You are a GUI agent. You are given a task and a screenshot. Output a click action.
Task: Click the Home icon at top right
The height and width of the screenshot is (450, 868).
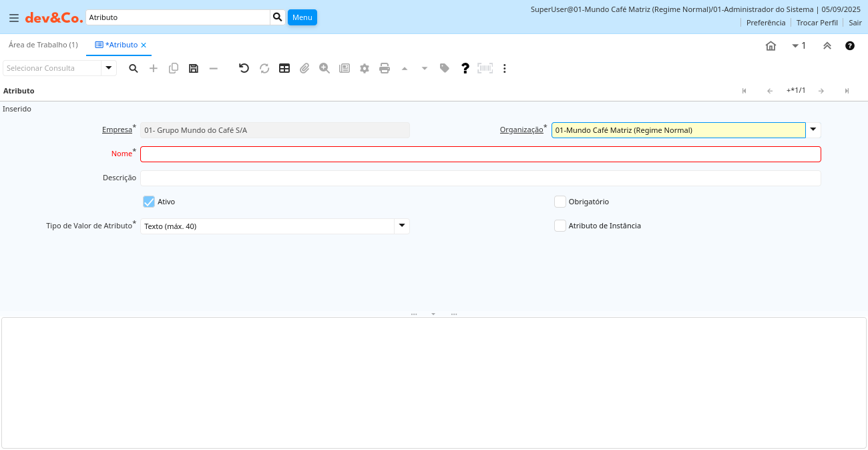tap(771, 45)
